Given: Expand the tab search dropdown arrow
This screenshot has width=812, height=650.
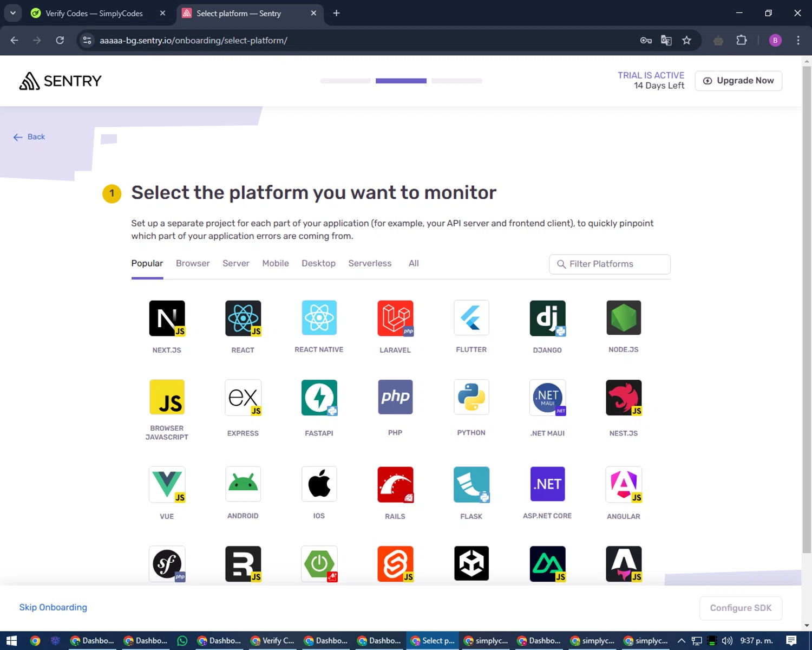Looking at the screenshot, I should (x=12, y=13).
